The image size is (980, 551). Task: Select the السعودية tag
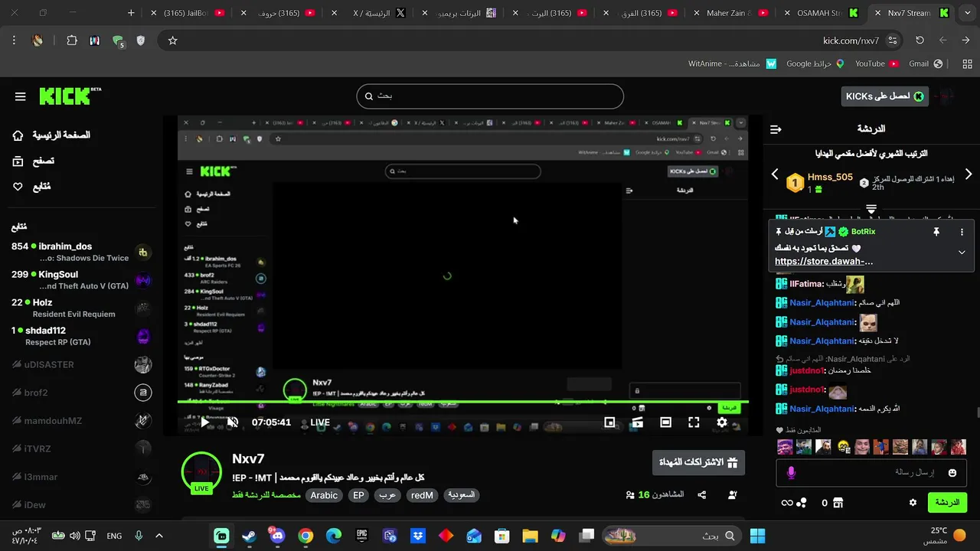tap(461, 495)
